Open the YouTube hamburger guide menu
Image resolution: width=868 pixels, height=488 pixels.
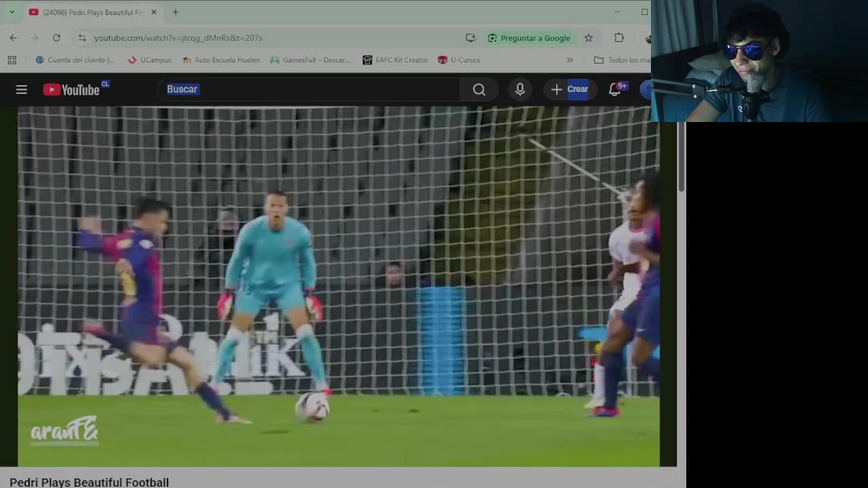(22, 89)
